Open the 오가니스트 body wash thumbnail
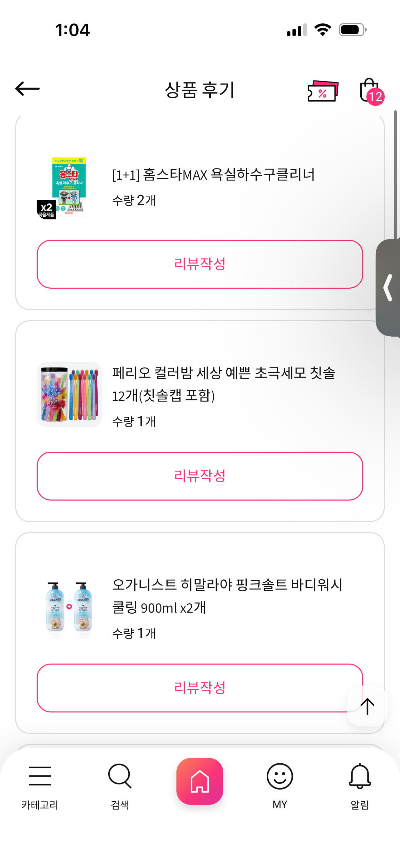This screenshot has height=868, width=400. click(69, 607)
